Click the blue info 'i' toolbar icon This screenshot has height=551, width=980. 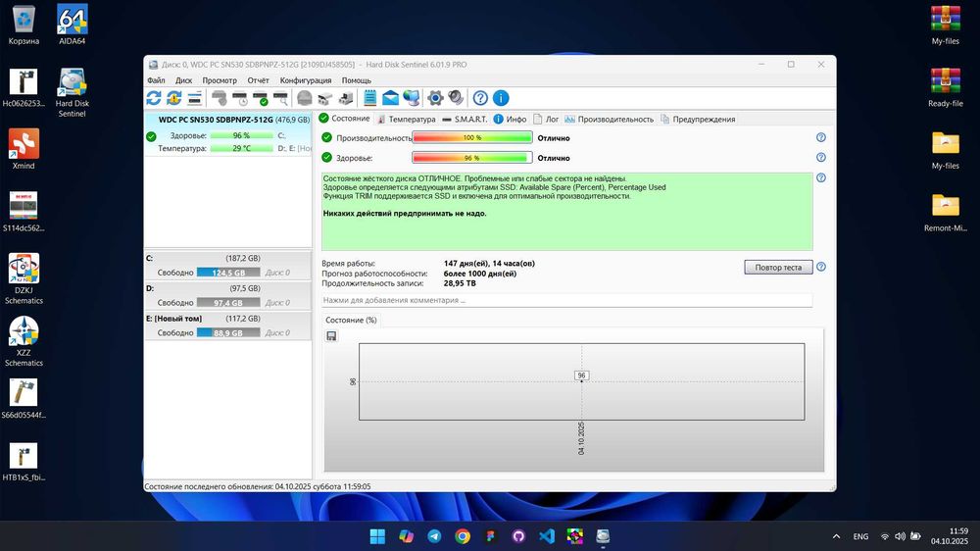click(x=501, y=98)
